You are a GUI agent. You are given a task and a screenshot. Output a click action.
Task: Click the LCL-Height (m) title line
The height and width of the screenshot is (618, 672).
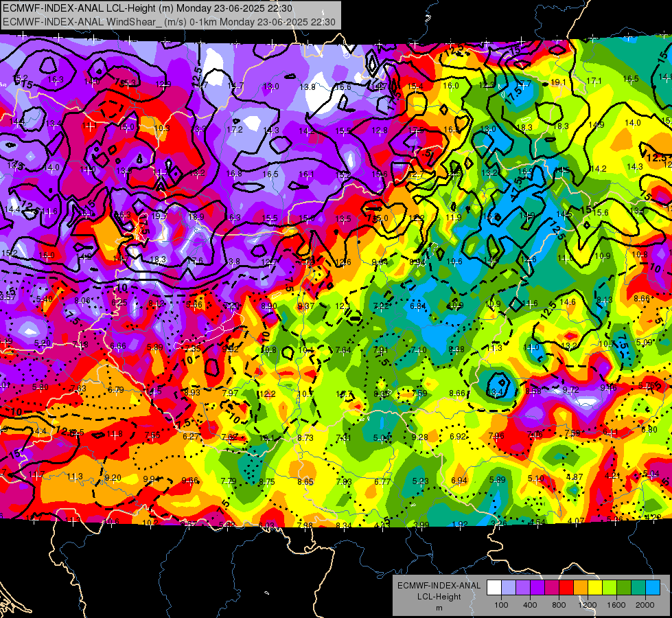(x=148, y=8)
